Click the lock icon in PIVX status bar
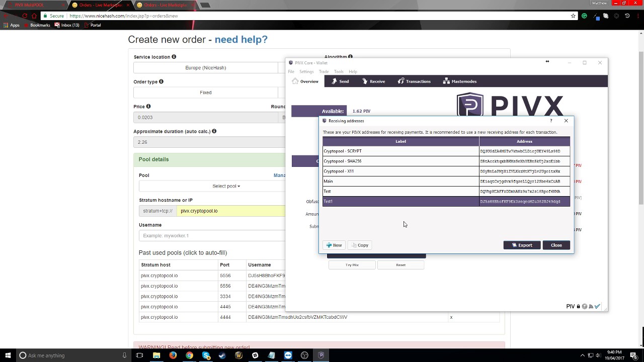 pyautogui.click(x=579, y=306)
